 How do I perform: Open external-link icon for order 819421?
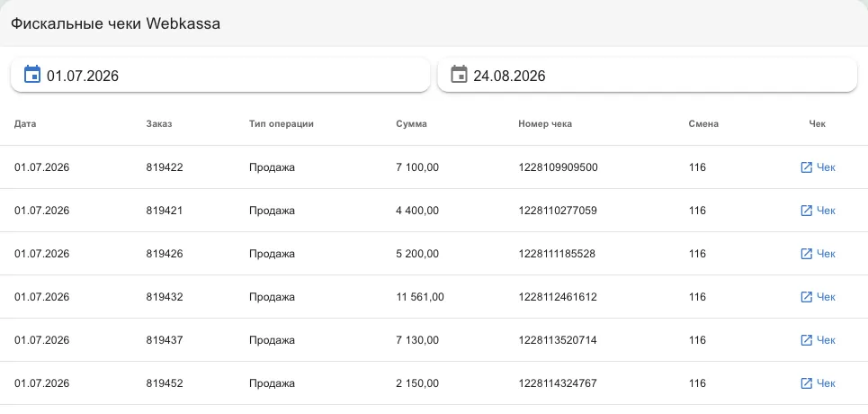pyautogui.click(x=807, y=211)
